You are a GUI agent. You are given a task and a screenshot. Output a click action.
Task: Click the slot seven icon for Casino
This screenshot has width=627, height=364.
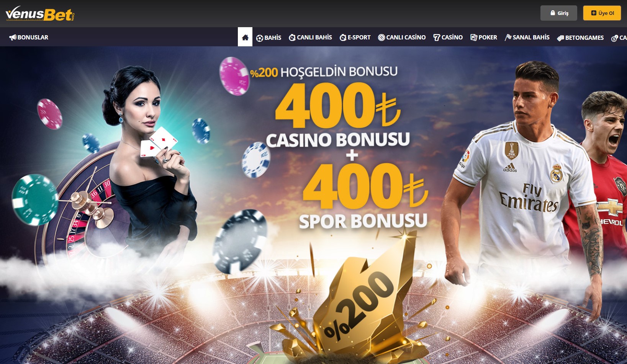click(x=437, y=38)
